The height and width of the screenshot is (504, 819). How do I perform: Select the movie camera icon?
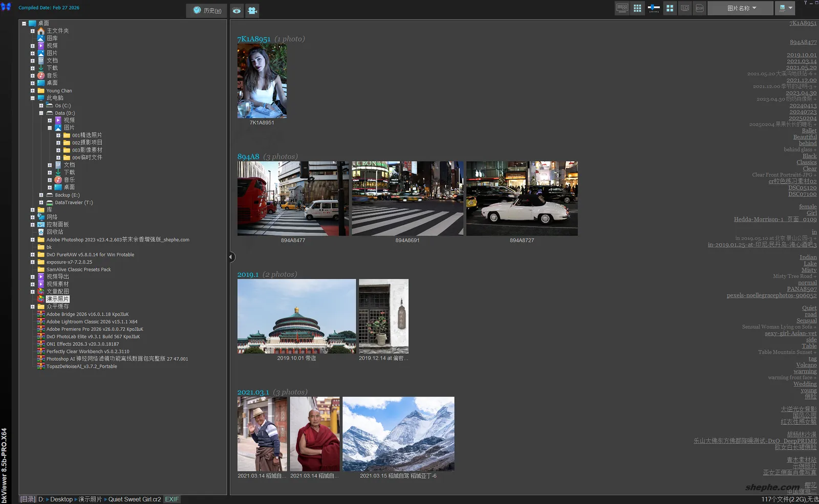pos(252,10)
